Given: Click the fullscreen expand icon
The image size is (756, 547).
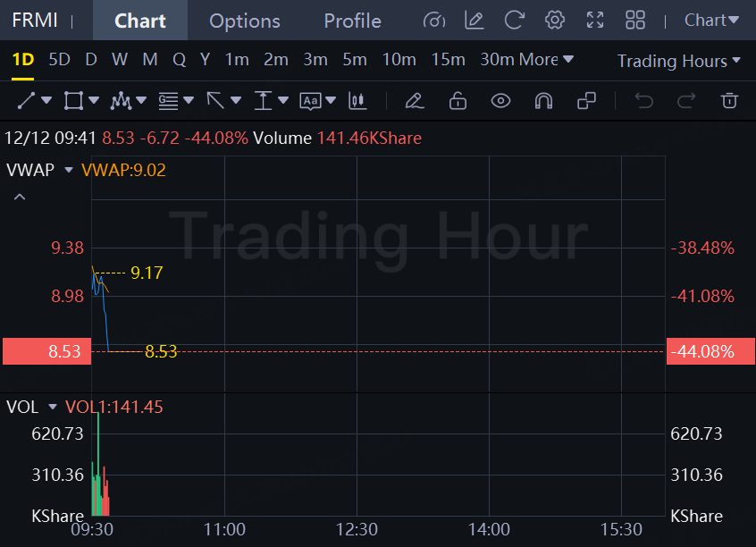Looking at the screenshot, I should [x=595, y=21].
